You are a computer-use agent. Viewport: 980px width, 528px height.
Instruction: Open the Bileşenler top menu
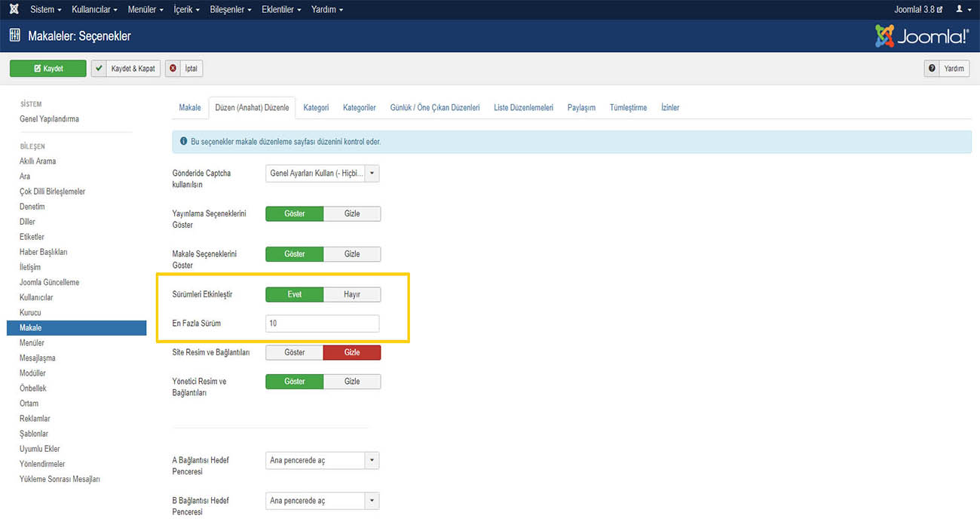(231, 10)
